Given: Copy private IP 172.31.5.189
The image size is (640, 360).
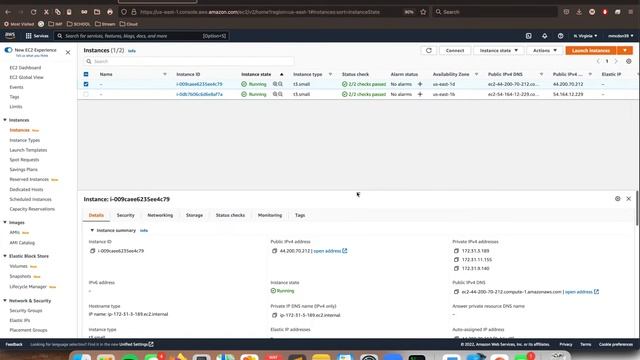Looking at the screenshot, I should point(456,251).
